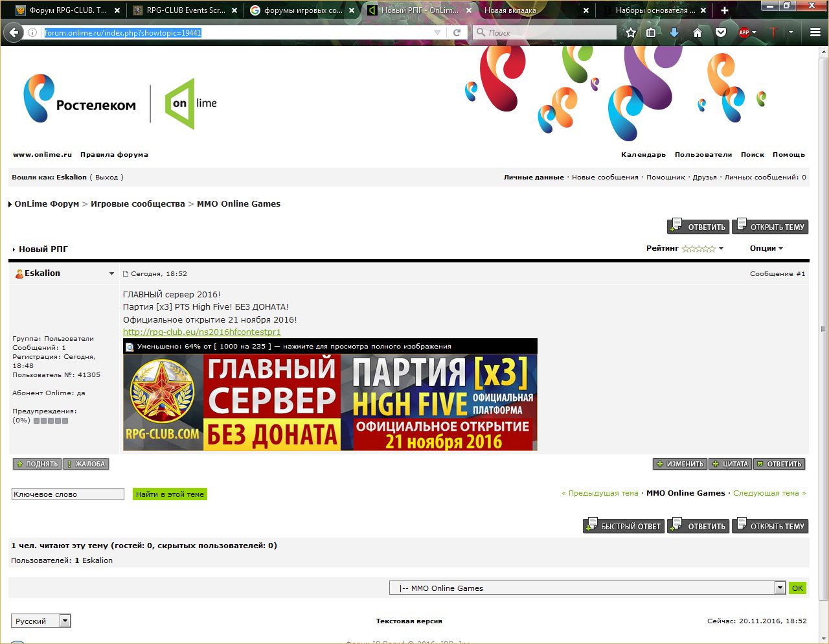Go to the home page icon

point(698,32)
